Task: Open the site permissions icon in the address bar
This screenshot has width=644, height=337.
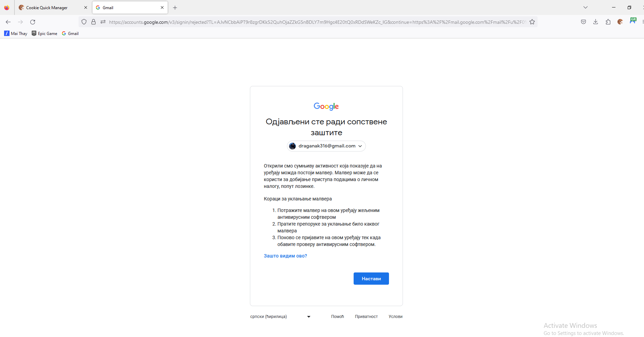Action: point(103,22)
